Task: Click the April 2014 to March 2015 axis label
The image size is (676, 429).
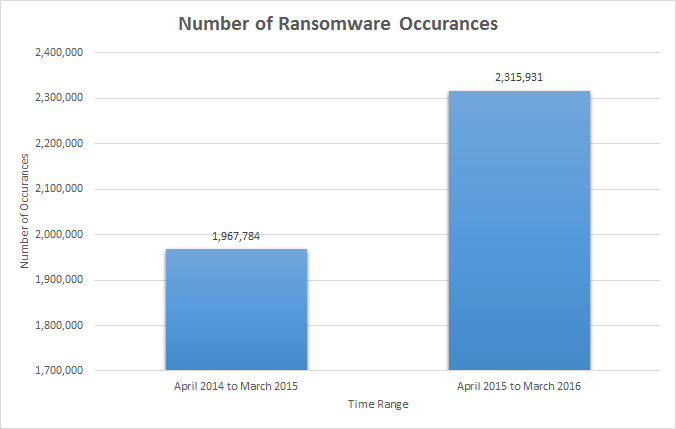Action: click(236, 386)
